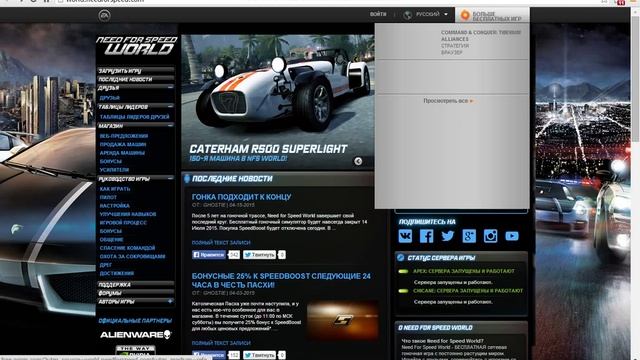The height and width of the screenshot is (360, 640).
Task: Select Продажа машин in Магазин
Action: coord(123,144)
